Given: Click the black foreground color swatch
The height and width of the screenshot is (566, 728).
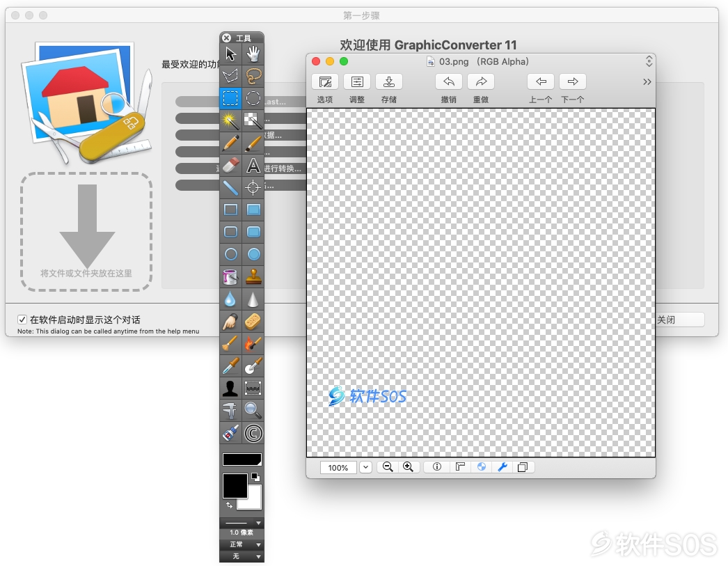Looking at the screenshot, I should 235,486.
